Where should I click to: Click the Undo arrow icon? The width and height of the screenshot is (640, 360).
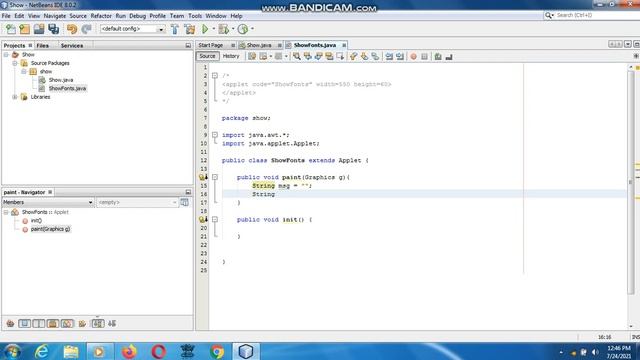[x=72, y=29]
